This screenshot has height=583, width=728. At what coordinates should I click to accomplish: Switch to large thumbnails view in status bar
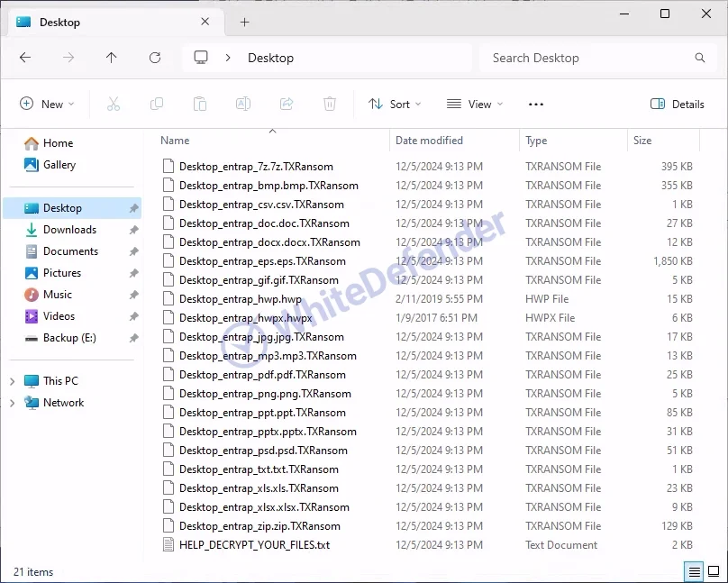tap(714, 571)
